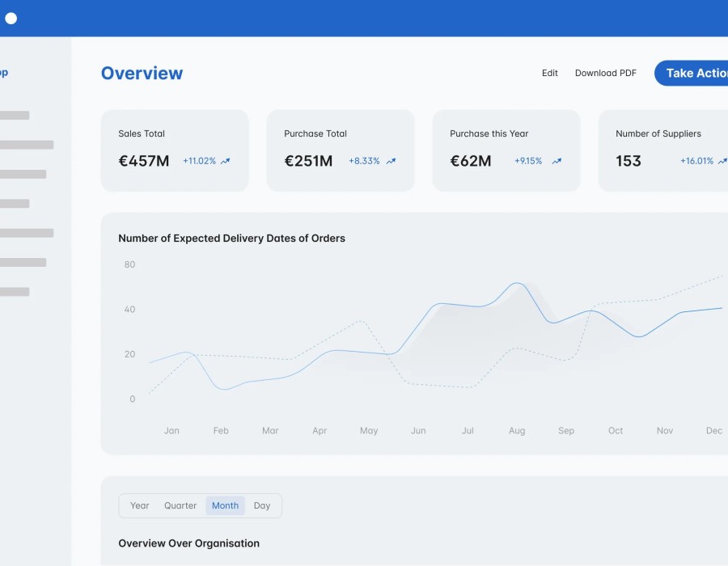Open the Edit option
Screen dimensions: 728x566
[550, 73]
